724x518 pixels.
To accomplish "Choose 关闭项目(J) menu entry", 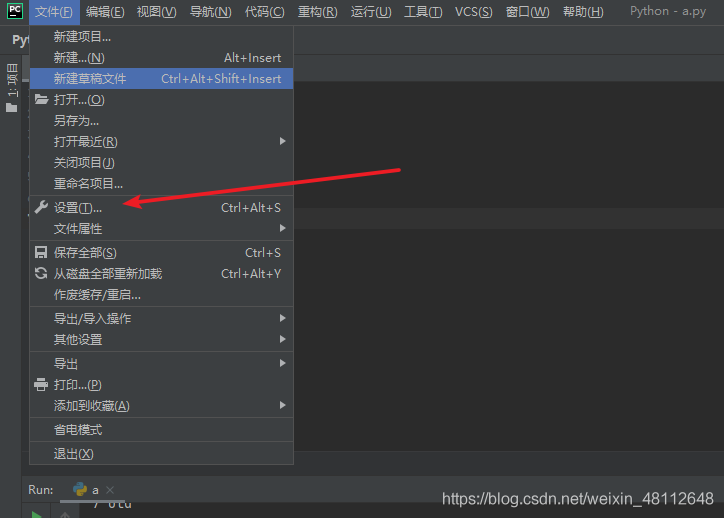I will tap(162, 163).
